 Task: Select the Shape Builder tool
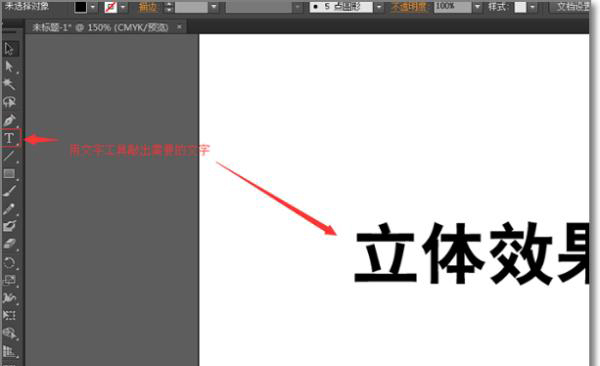(10, 333)
